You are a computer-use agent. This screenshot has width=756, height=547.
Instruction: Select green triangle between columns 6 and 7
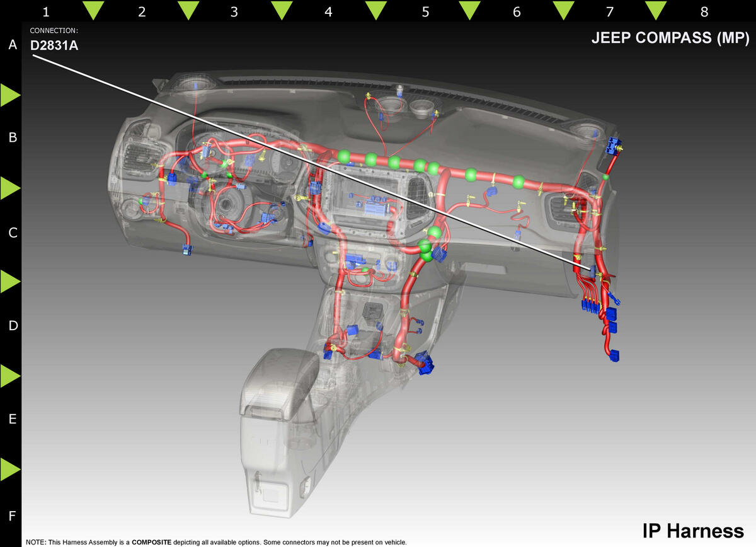point(563,9)
